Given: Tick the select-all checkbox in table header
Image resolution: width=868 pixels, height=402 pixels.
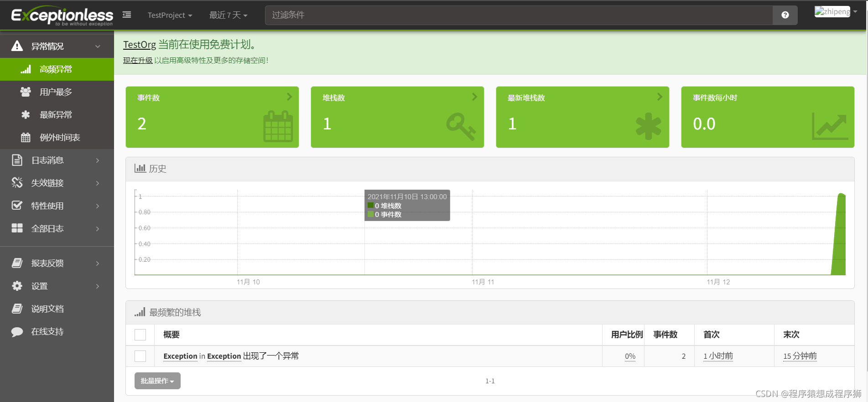Looking at the screenshot, I should click(x=140, y=335).
